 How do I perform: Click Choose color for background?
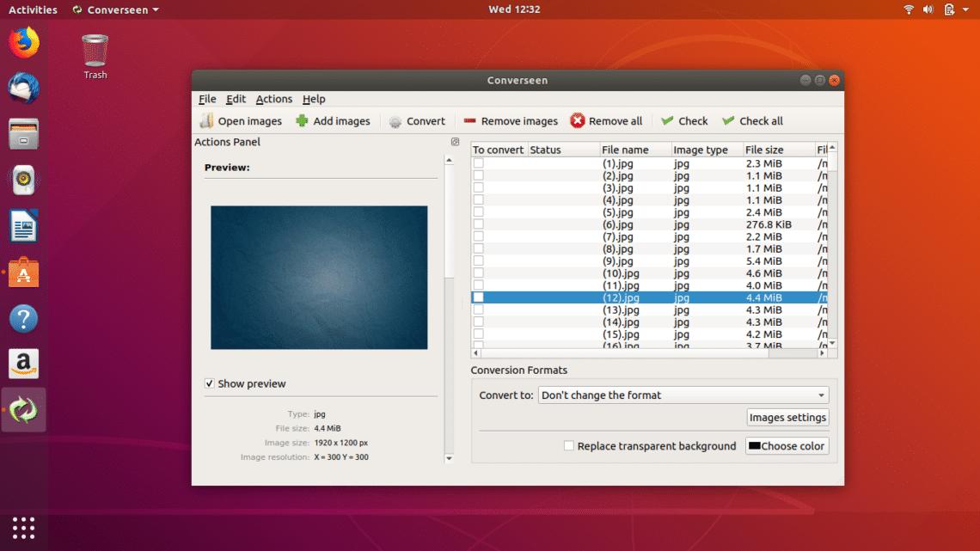(786, 446)
